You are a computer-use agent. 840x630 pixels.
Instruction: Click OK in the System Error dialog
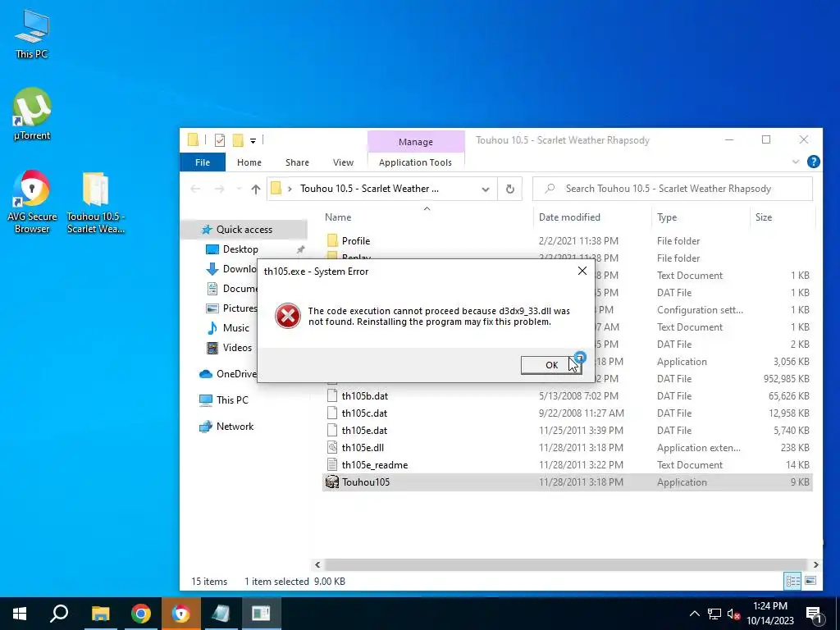click(x=551, y=365)
